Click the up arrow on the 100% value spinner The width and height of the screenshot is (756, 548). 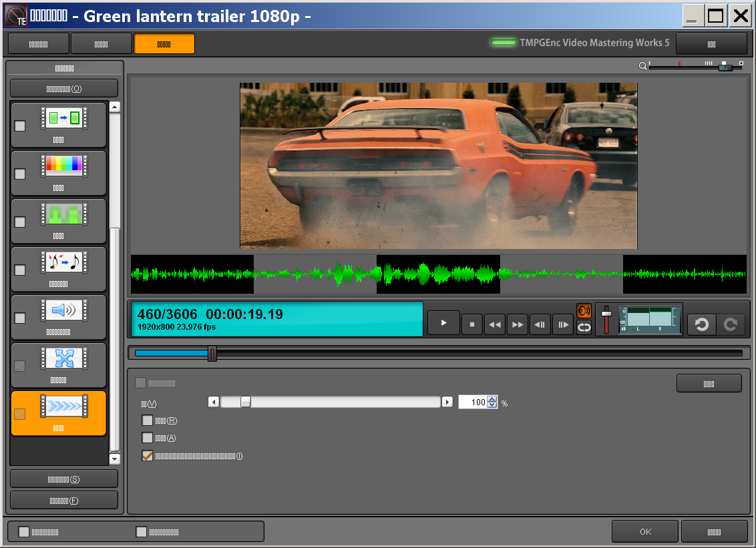(492, 400)
